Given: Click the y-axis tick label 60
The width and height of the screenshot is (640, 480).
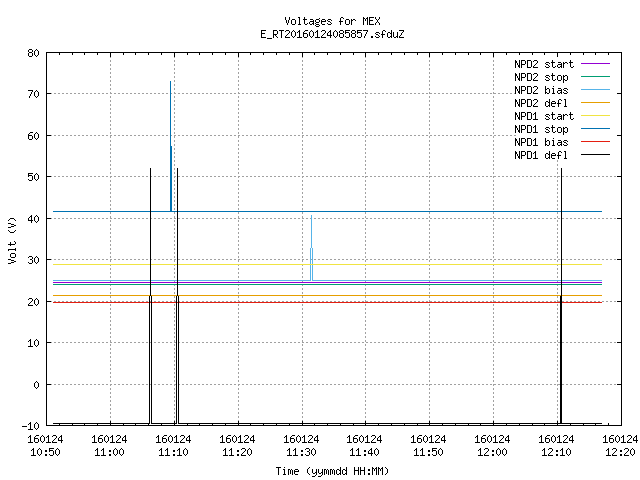Looking at the screenshot, I should pos(33,136).
